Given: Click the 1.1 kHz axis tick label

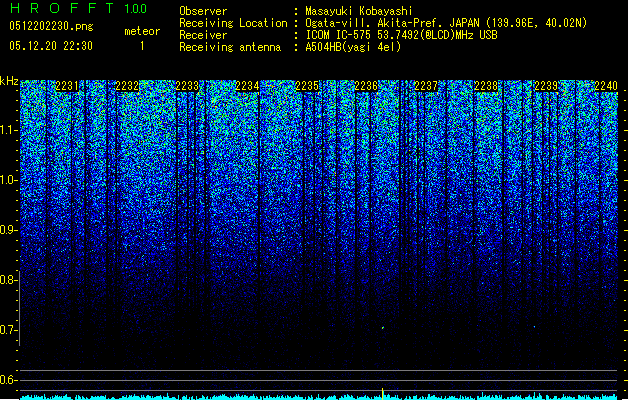Looking at the screenshot, I should point(9,130).
